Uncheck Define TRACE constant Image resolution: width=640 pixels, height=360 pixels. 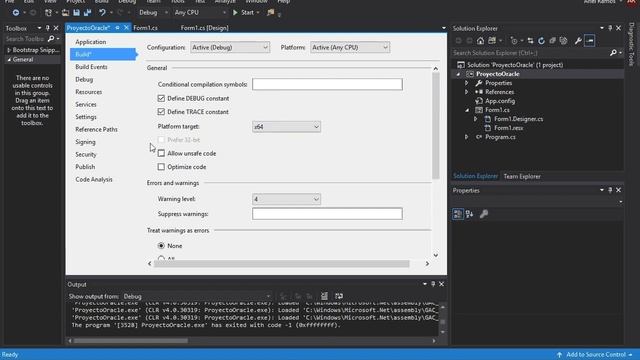click(x=161, y=111)
